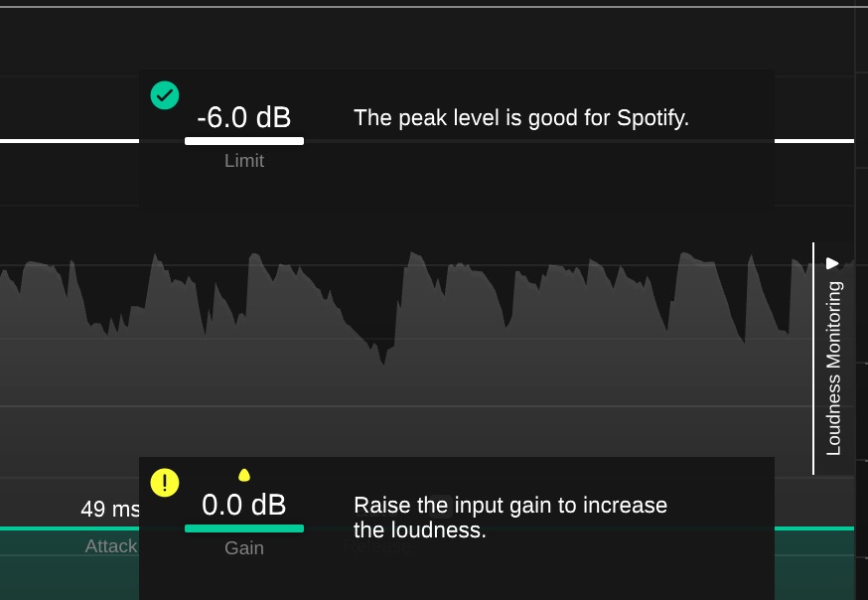Viewport: 868px width, 600px height.
Task: Select the 0.0 dB gain value
Action: point(244,505)
